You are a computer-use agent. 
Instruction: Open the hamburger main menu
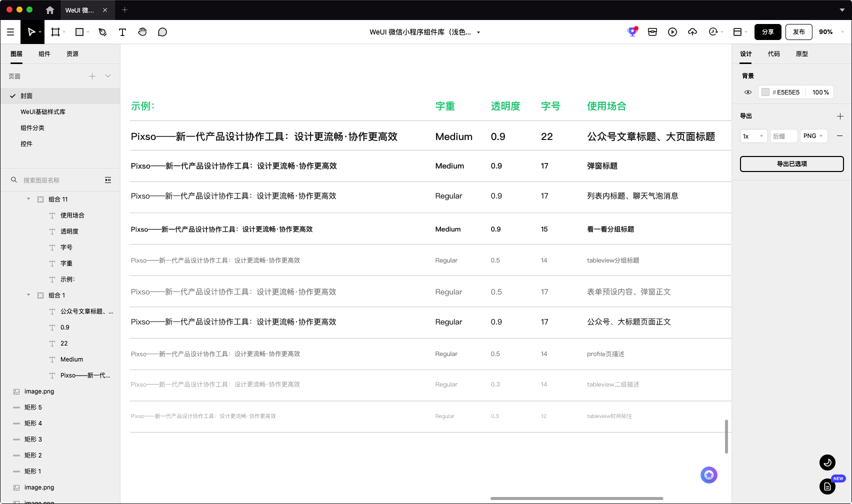point(10,32)
